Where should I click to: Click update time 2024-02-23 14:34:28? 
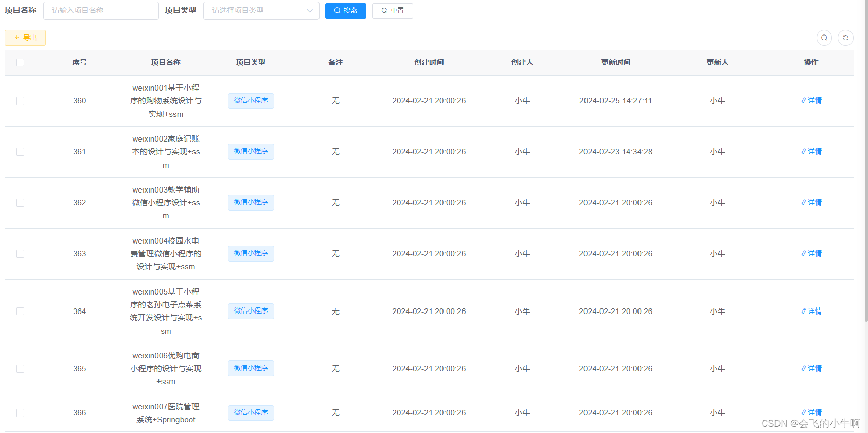[x=616, y=152]
